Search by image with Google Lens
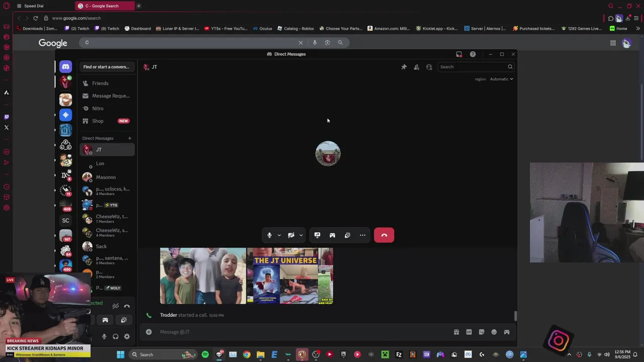 tap(328, 43)
